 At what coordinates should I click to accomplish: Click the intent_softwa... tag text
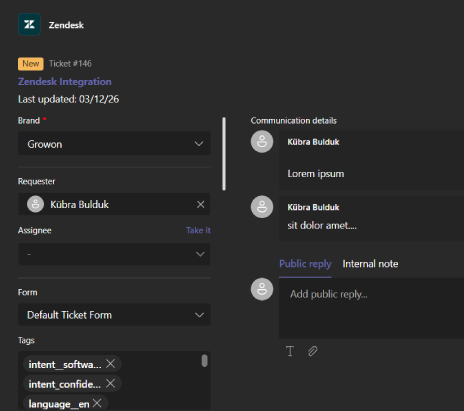65,364
